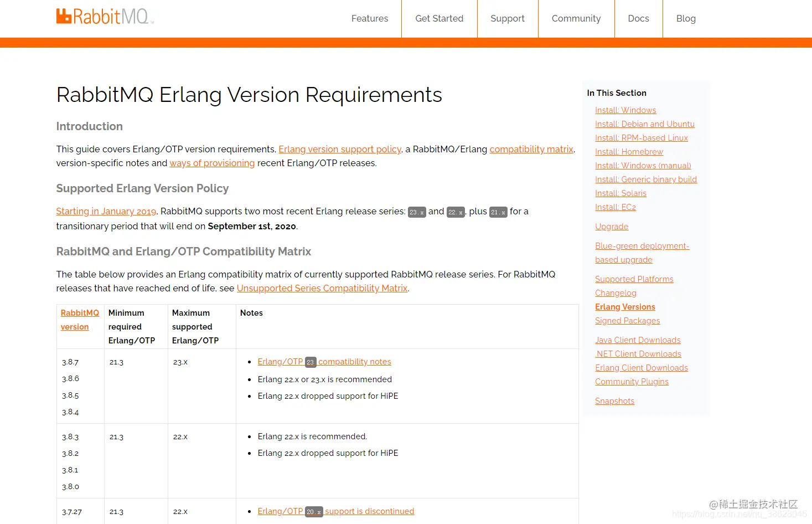Open Install: Homebrew sidebar link
Viewport: 812px width, 524px height.
click(x=629, y=152)
